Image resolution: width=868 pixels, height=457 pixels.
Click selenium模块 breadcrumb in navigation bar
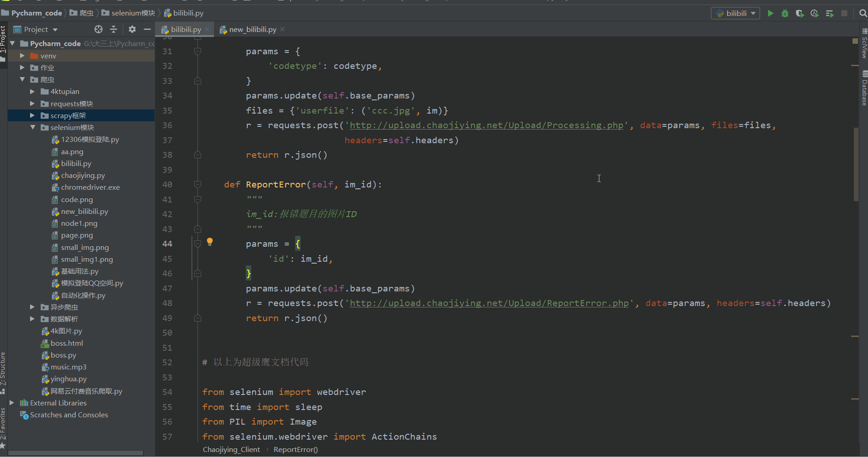coord(128,13)
